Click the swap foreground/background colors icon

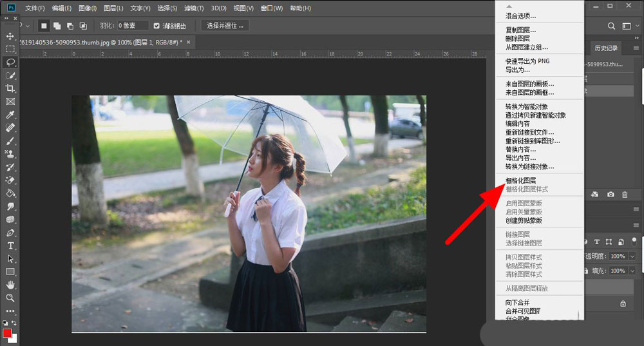tap(14, 323)
